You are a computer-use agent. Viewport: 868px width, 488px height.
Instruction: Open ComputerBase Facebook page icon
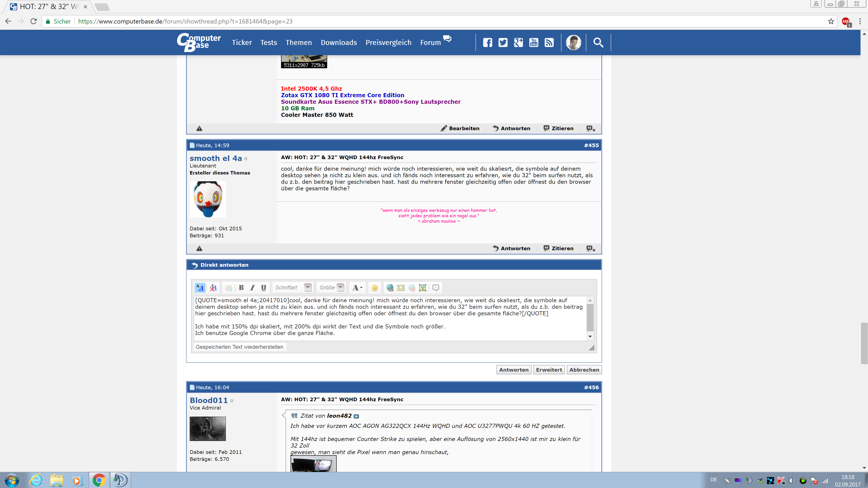pos(487,42)
